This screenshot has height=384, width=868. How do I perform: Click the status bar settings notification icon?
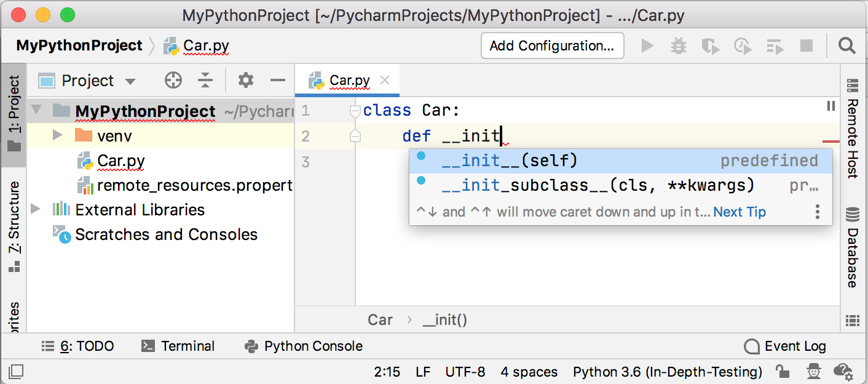point(842,371)
